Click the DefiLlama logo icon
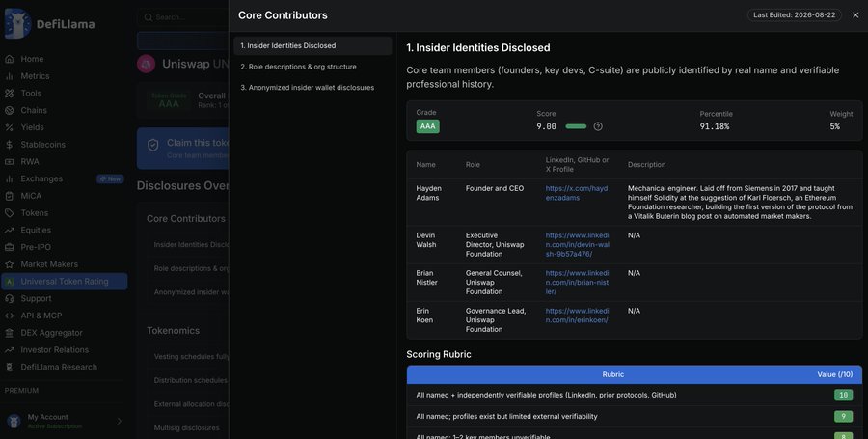This screenshot has width=868, height=439. click(x=17, y=24)
